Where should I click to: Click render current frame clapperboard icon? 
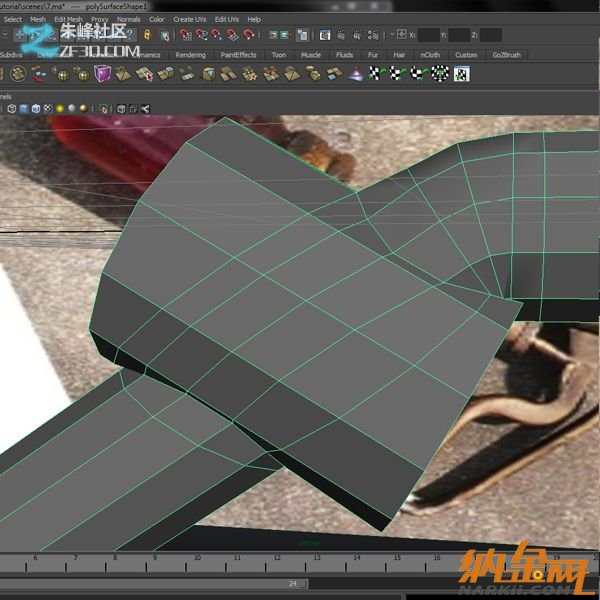click(x=341, y=35)
